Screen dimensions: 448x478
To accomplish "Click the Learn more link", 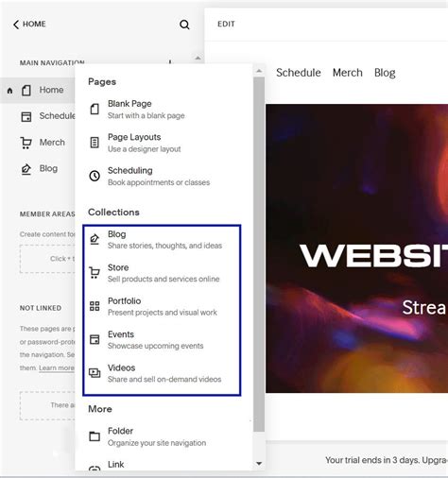I will (57, 367).
